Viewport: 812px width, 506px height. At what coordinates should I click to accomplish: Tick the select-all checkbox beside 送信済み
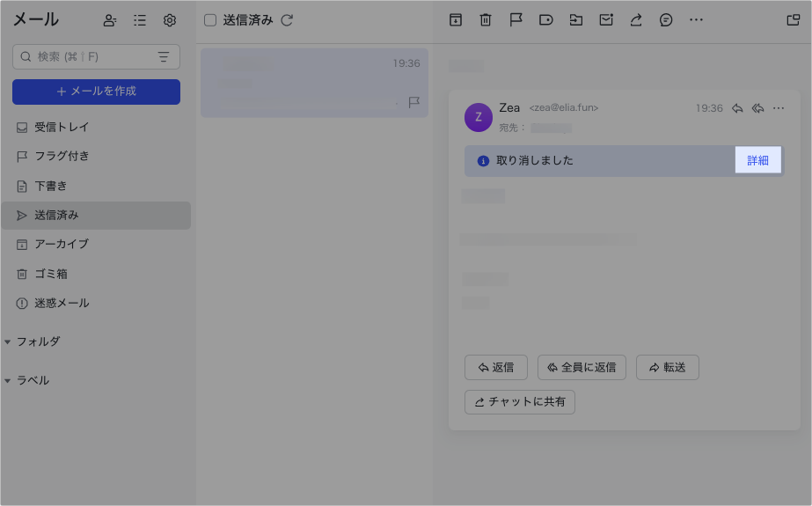[210, 20]
